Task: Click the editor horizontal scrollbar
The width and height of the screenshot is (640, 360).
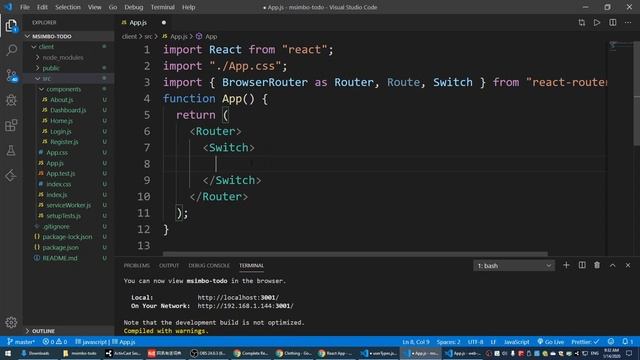Action: click(355, 254)
